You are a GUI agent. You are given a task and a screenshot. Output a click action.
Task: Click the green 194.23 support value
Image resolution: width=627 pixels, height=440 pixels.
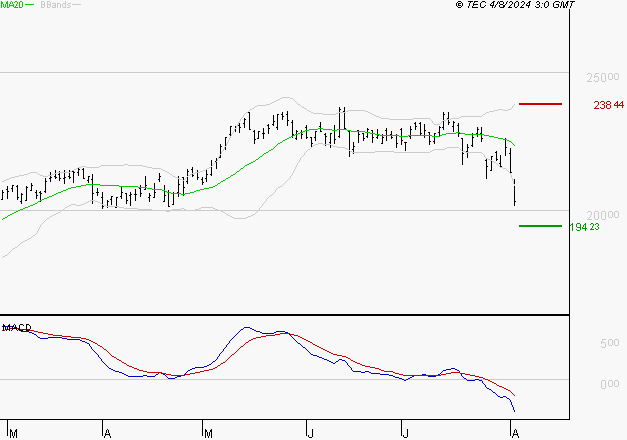pos(584,227)
